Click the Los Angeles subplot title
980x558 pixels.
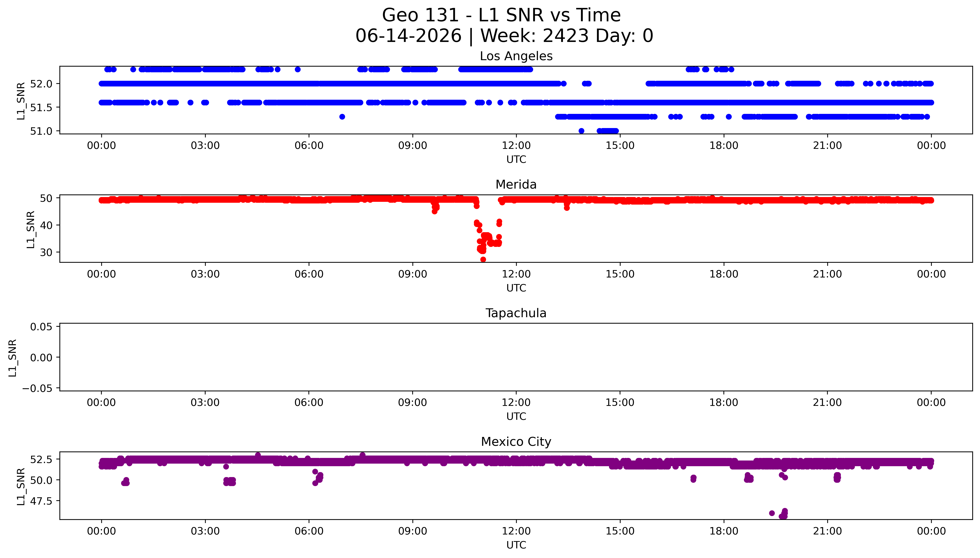(x=516, y=56)
